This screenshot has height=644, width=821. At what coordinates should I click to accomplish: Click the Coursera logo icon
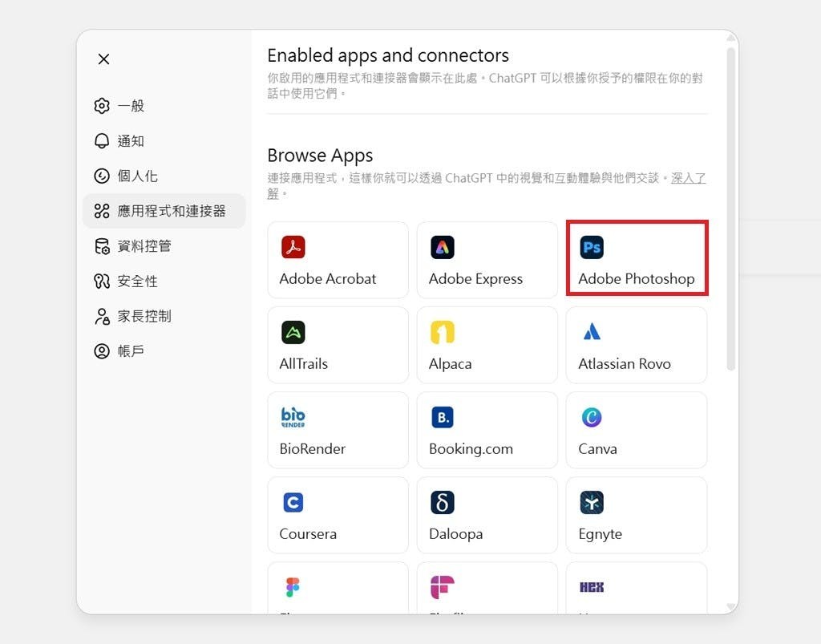[293, 503]
